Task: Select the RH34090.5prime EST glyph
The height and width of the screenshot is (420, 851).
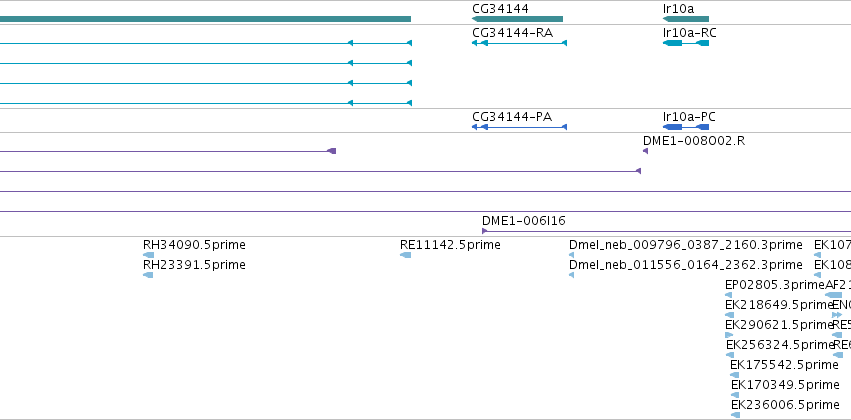Action: point(148,255)
